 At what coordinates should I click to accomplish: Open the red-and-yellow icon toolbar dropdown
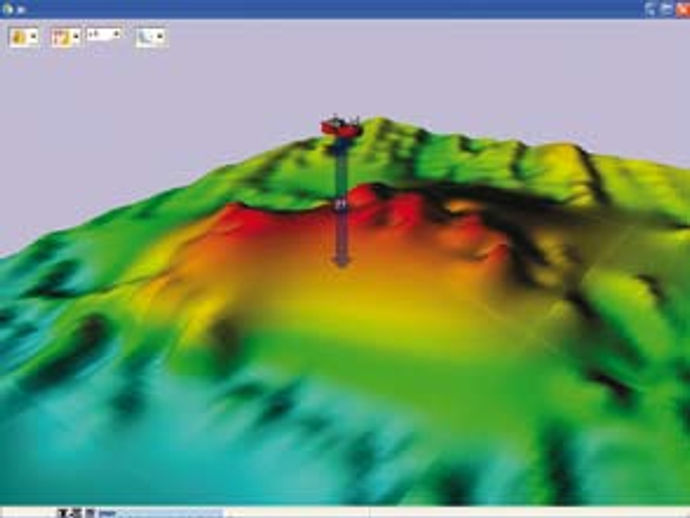(66, 37)
